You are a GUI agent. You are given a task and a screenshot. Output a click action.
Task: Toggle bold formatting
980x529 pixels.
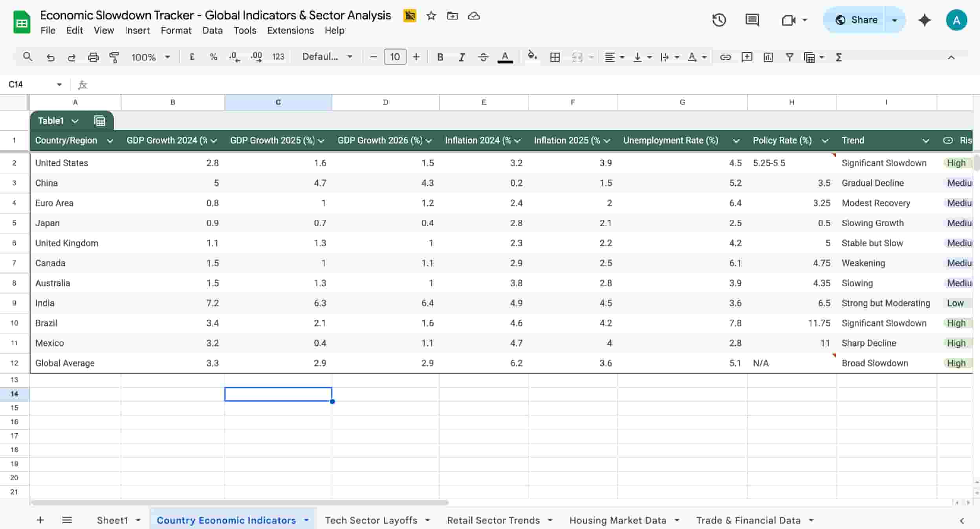pos(440,57)
